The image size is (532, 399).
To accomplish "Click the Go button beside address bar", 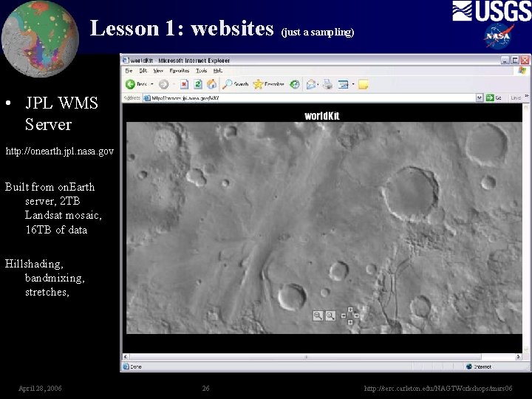I will pyautogui.click(x=494, y=98).
